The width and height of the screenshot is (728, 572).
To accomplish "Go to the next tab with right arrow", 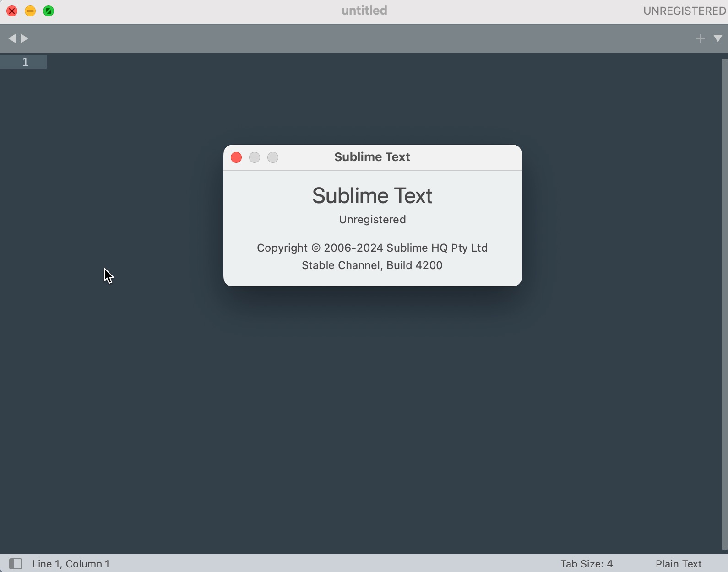I will tap(25, 38).
